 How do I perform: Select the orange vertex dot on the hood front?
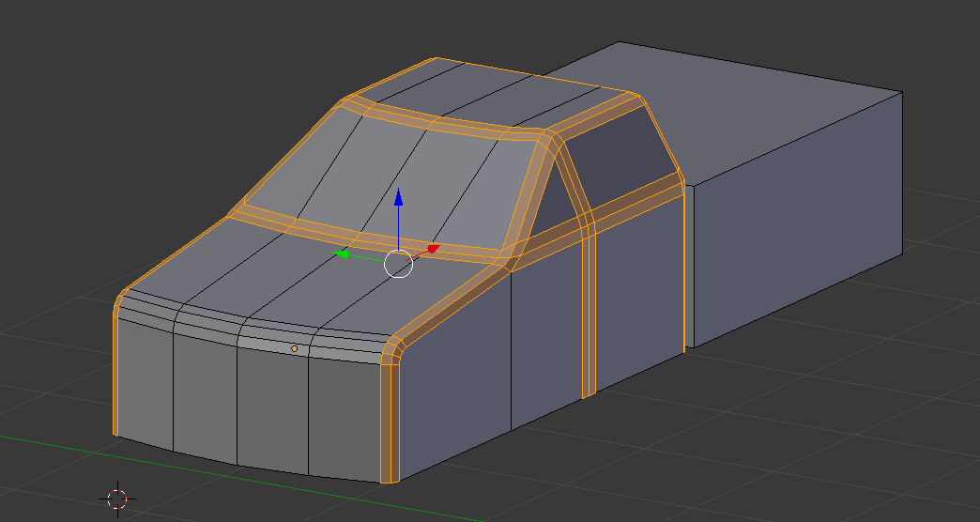tap(295, 349)
